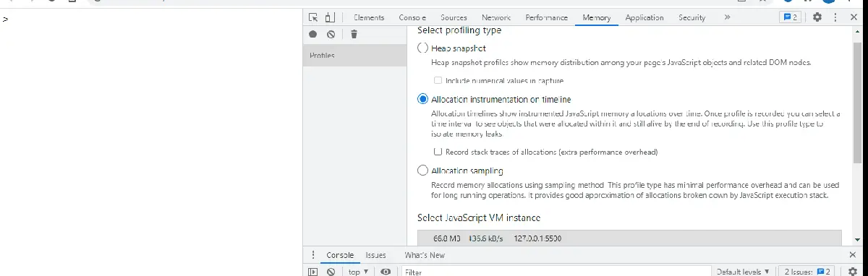
Task: Open the Security tab
Action: coord(692,17)
